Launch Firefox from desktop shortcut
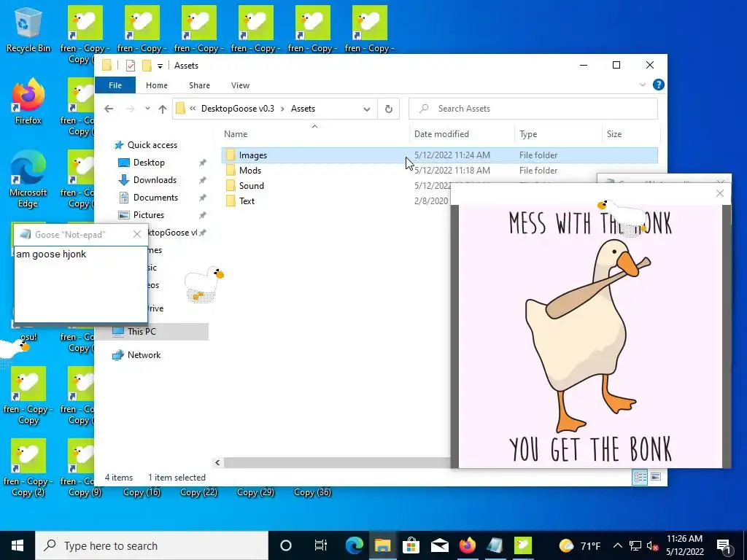 pyautogui.click(x=28, y=101)
